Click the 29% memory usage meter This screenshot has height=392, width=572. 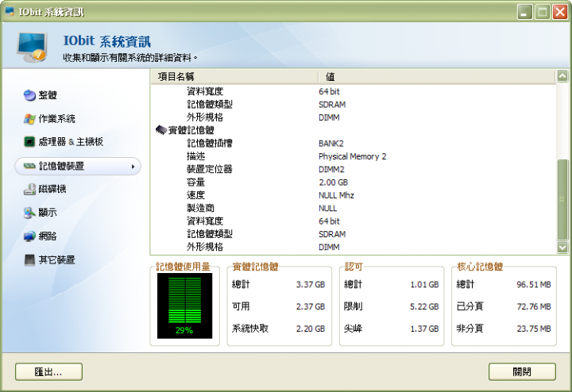[184, 306]
